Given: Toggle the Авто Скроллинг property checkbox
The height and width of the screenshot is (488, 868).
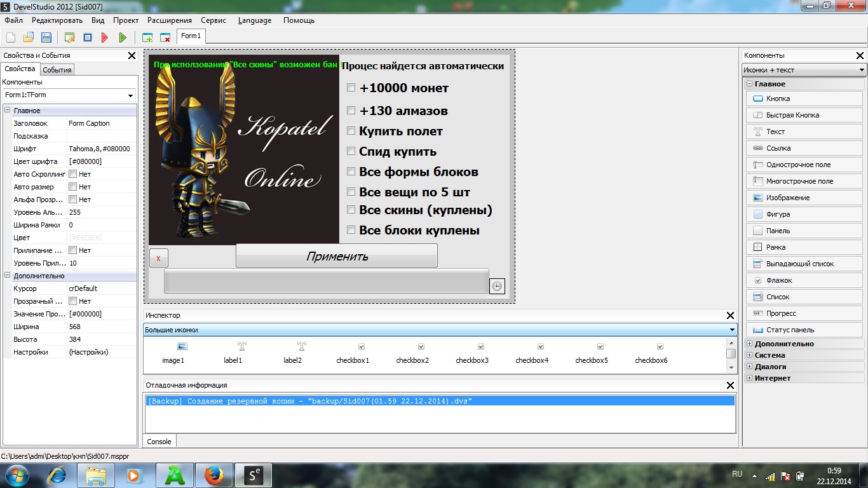Looking at the screenshot, I should tap(73, 174).
